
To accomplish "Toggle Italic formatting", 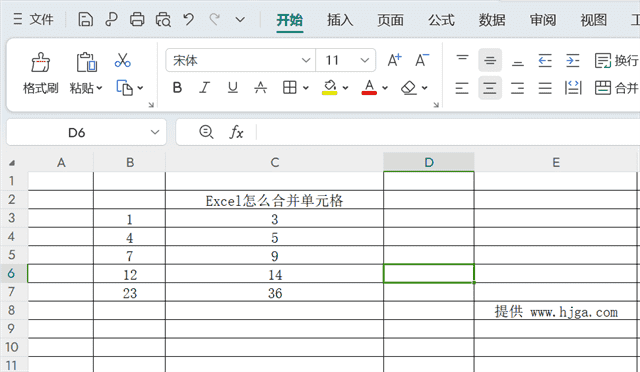I will [x=204, y=87].
